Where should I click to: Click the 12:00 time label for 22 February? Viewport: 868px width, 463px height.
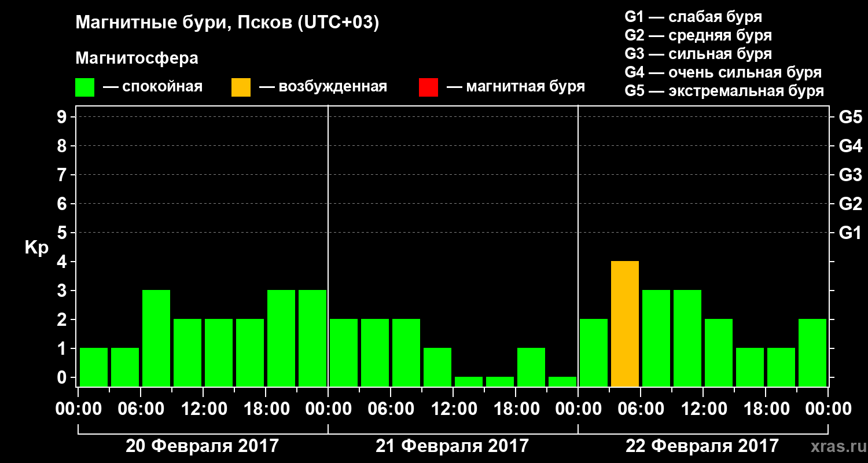(703, 409)
